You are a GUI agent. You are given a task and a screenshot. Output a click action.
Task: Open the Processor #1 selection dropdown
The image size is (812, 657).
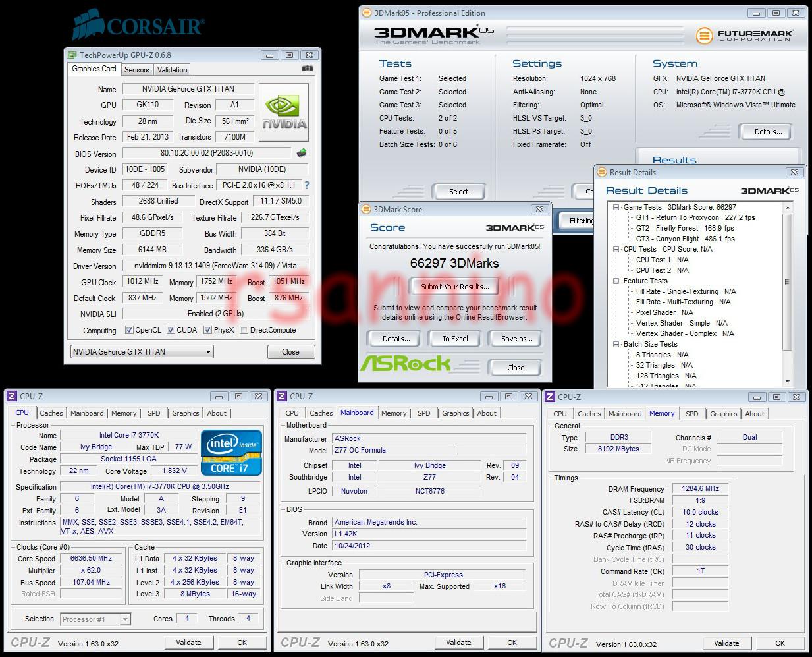coord(95,619)
